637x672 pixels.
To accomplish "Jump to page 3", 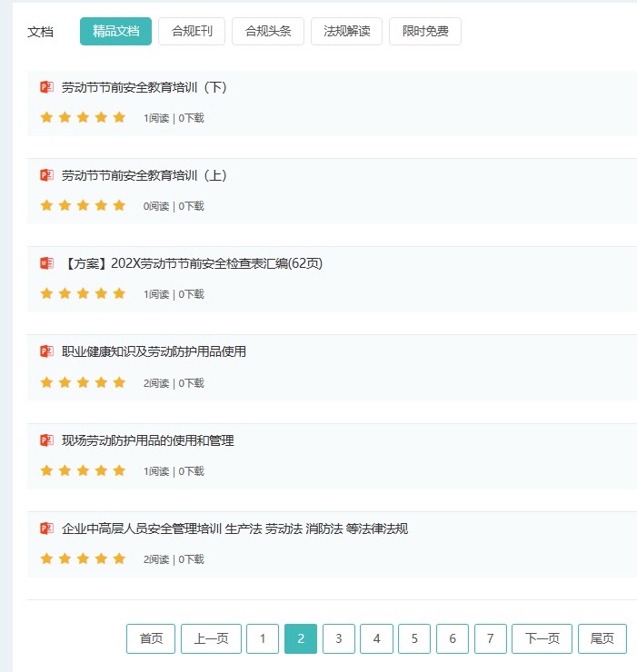I will pyautogui.click(x=339, y=638).
